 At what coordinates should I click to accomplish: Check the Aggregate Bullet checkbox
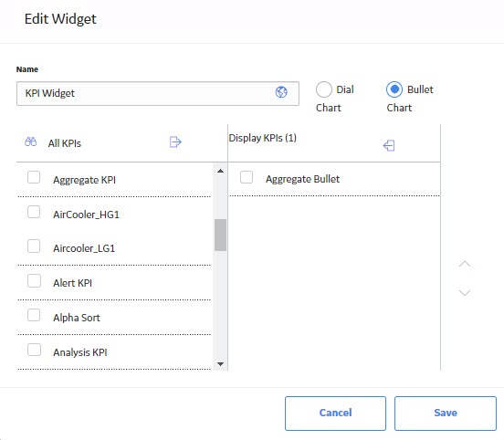247,177
